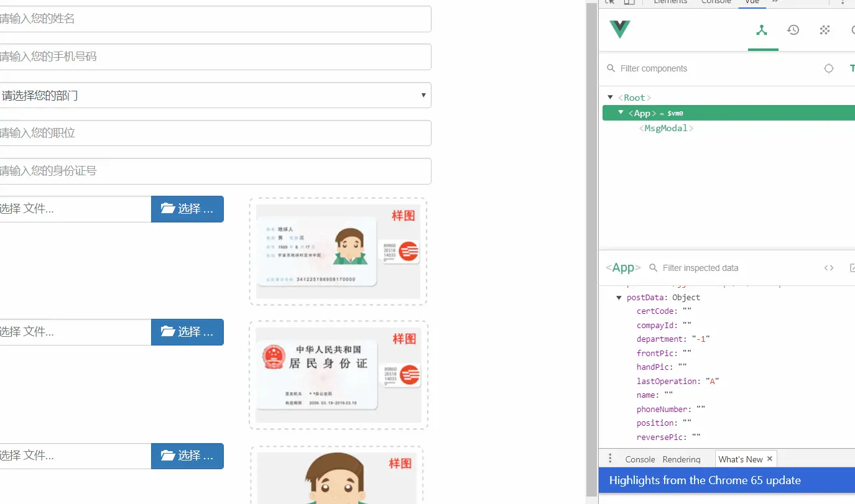Open the Rendering drawer tab
This screenshot has width=855, height=504.
coord(682,459)
